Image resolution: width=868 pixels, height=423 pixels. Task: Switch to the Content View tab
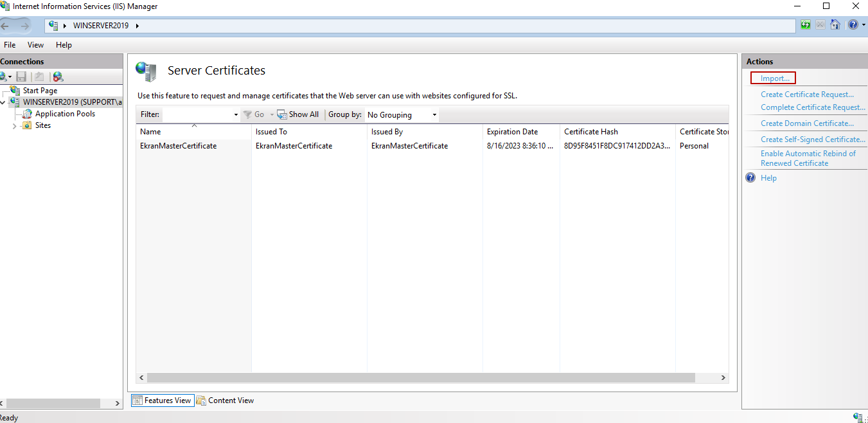tap(225, 400)
